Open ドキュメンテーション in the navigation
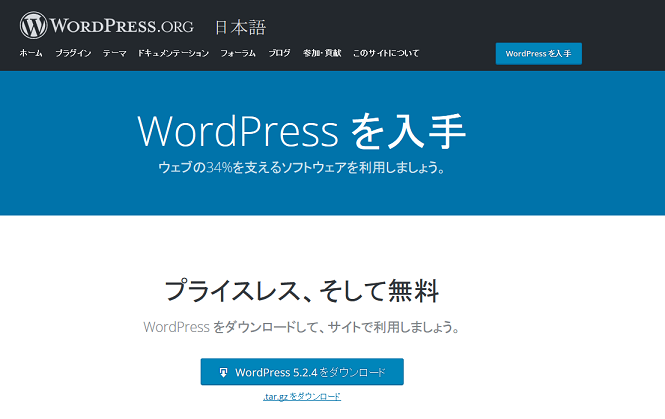Image resolution: width=665 pixels, height=419 pixels. (173, 53)
